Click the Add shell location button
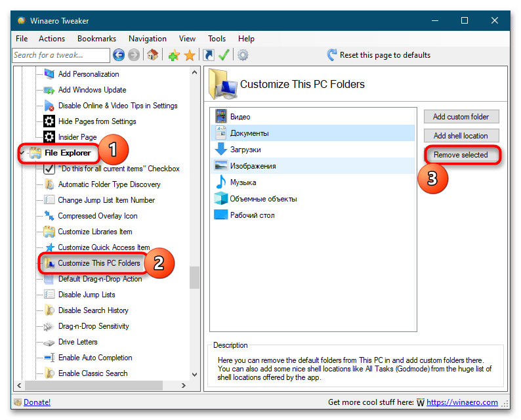This screenshot has height=420, width=521. [460, 136]
